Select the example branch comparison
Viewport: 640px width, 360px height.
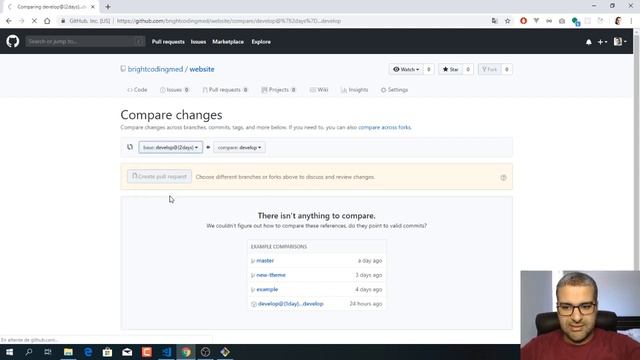coord(267,289)
